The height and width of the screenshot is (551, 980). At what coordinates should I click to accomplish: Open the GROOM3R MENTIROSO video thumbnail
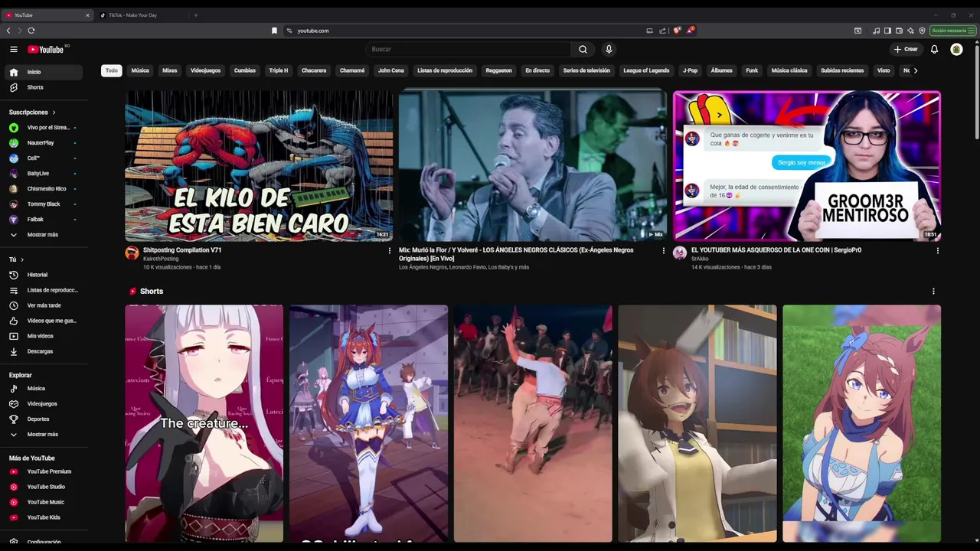(807, 166)
